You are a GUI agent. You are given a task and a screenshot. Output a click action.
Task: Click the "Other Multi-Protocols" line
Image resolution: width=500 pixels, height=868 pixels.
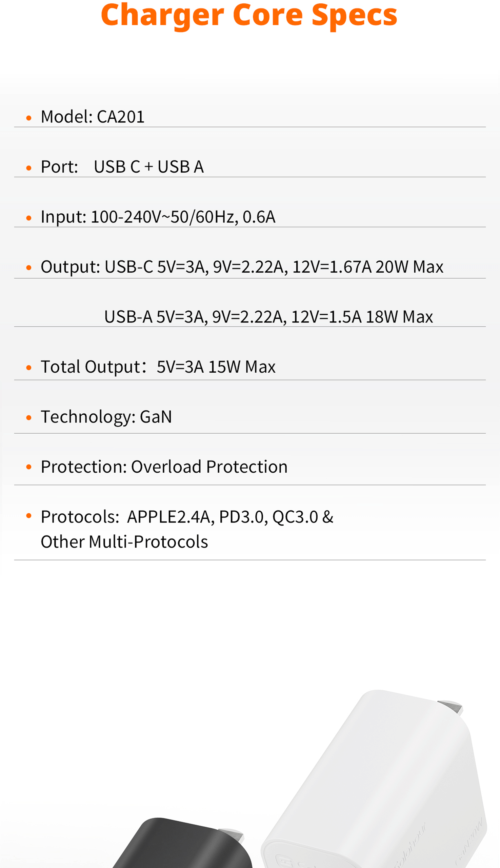click(124, 542)
